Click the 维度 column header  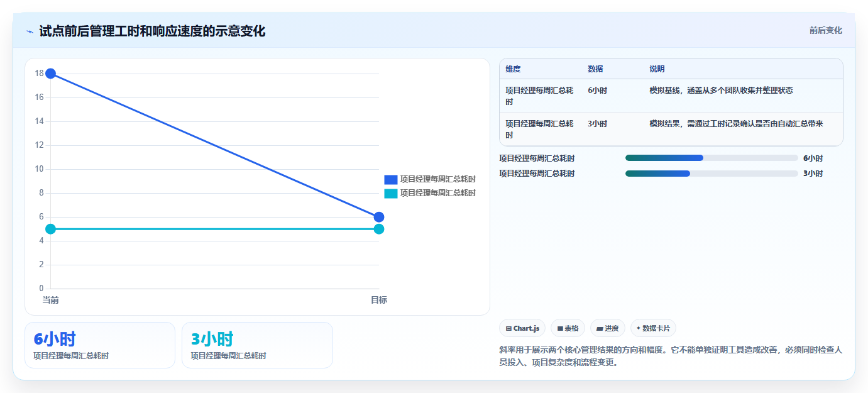click(x=513, y=69)
